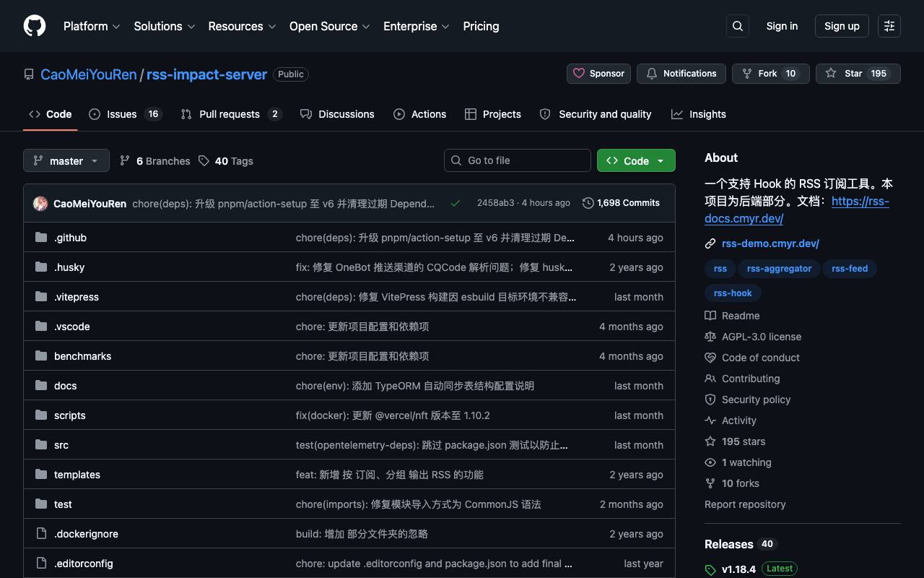Click the scripts folder icon

(x=41, y=415)
